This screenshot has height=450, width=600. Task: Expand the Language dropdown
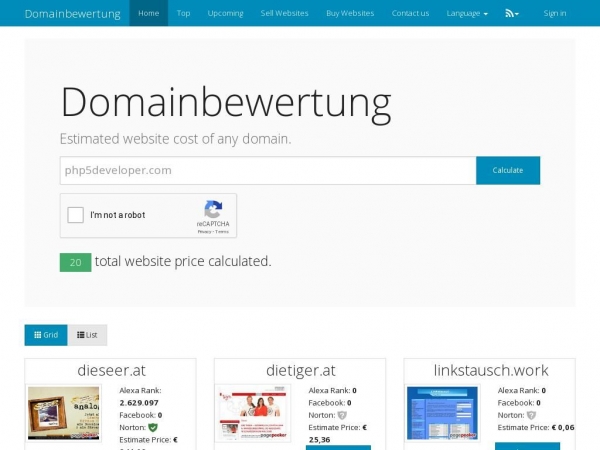point(467,13)
